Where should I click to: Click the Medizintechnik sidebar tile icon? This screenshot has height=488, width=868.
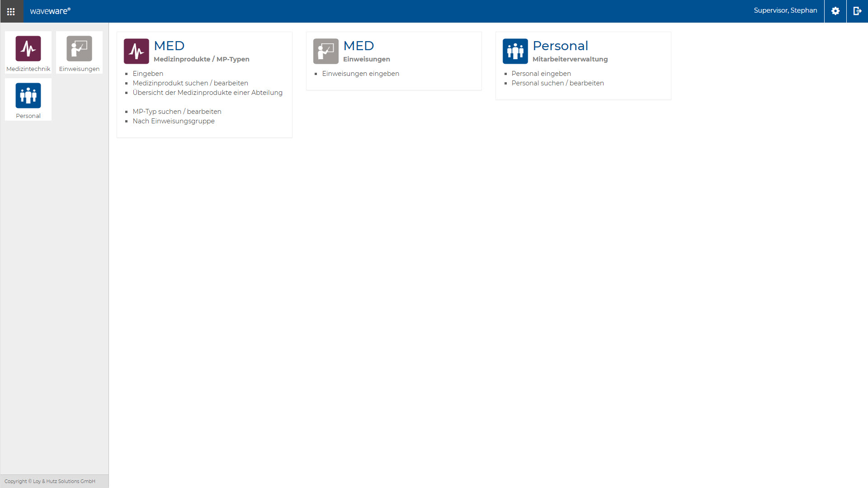28,48
